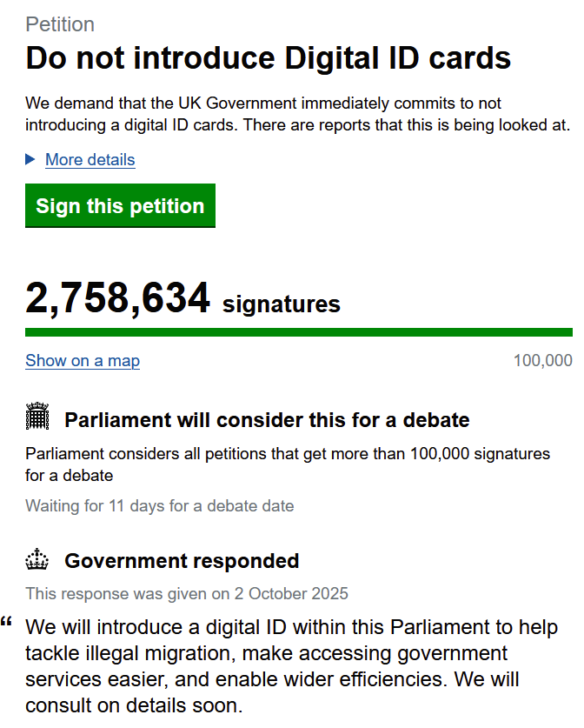The image size is (584, 728).
Task: Click the 'Parliament will consider this for a debate' heading
Action: pyautogui.click(x=267, y=420)
